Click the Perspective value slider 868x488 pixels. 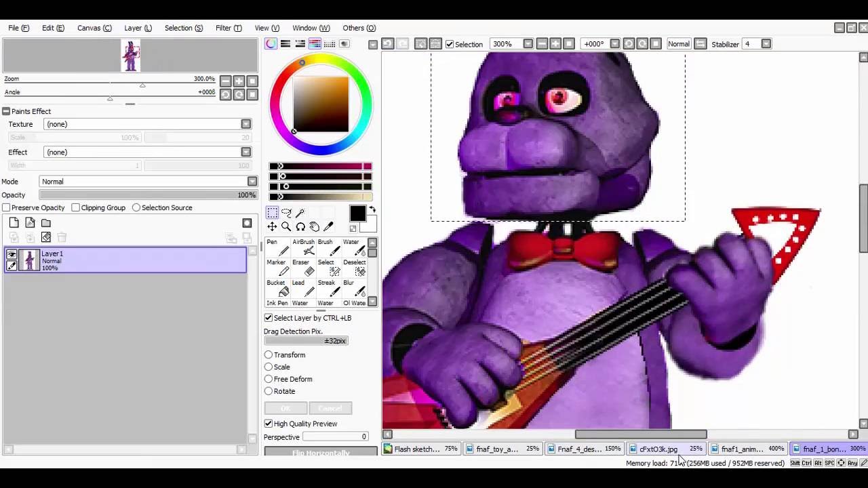click(335, 437)
